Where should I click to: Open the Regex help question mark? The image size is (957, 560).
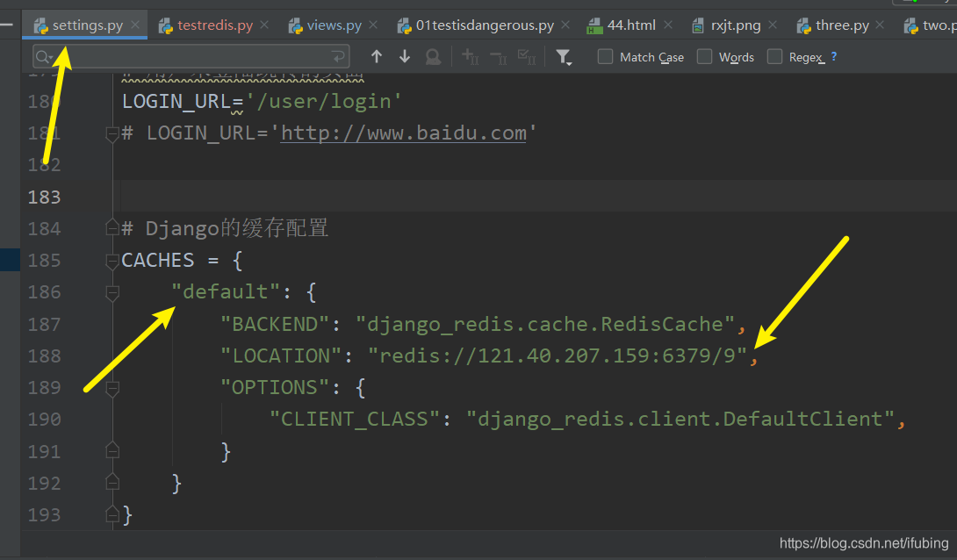tap(834, 57)
